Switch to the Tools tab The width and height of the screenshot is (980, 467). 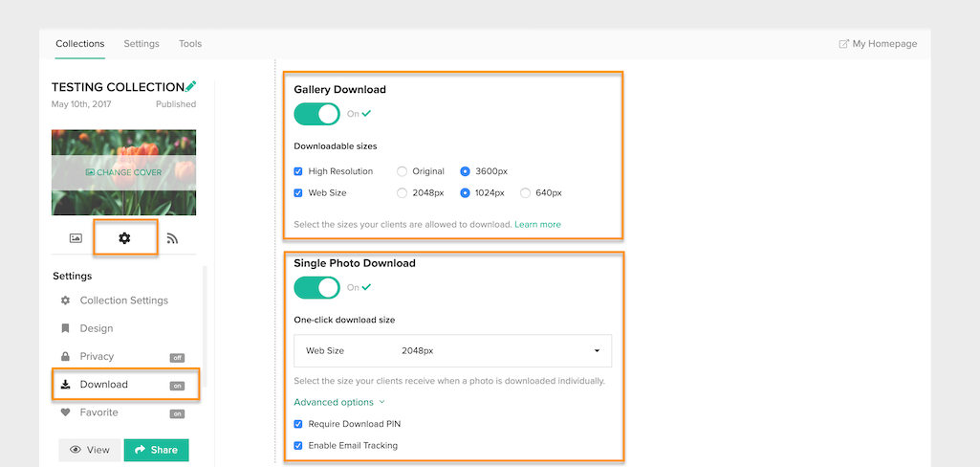(190, 44)
